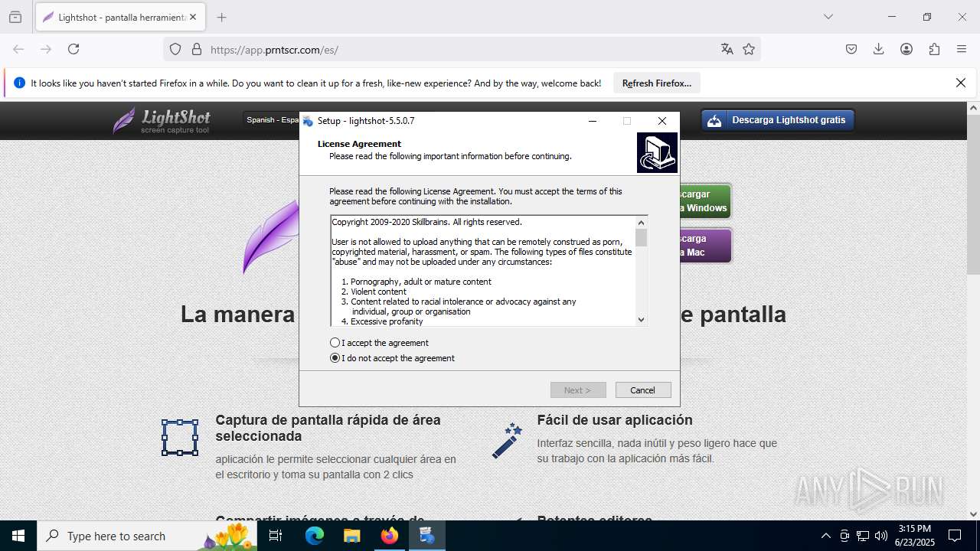Open the Firefox downloads panel
The width and height of the screenshot is (980, 551).
pyautogui.click(x=879, y=49)
